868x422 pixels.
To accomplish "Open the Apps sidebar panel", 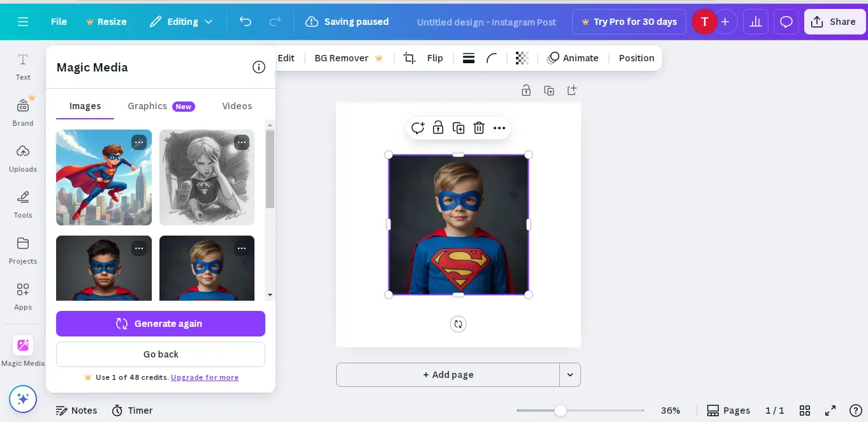I will pyautogui.click(x=23, y=296).
